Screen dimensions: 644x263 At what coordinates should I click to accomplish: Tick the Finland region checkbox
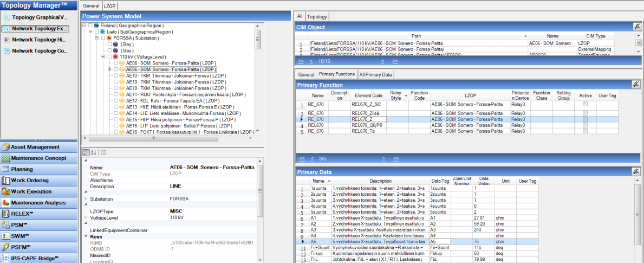click(90, 25)
